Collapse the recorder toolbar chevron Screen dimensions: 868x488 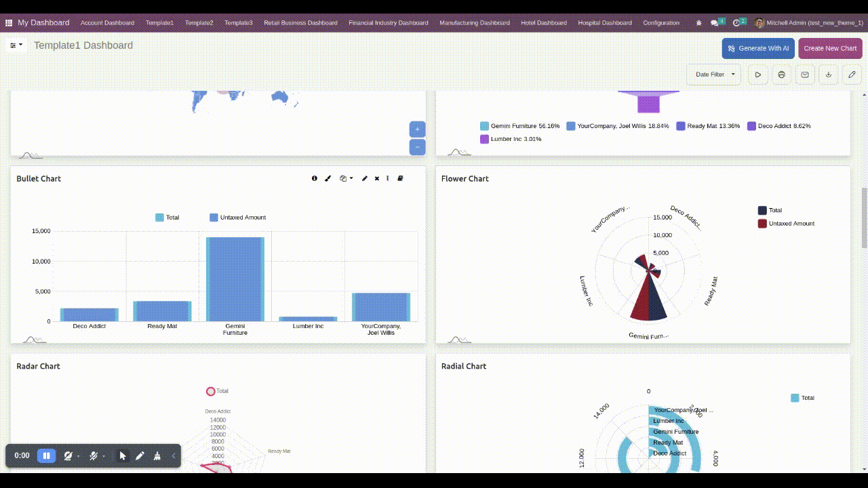click(x=174, y=455)
